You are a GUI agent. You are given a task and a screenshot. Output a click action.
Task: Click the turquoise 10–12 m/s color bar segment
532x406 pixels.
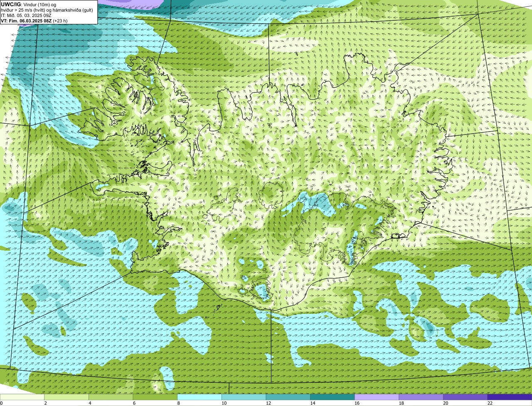tap(244, 397)
